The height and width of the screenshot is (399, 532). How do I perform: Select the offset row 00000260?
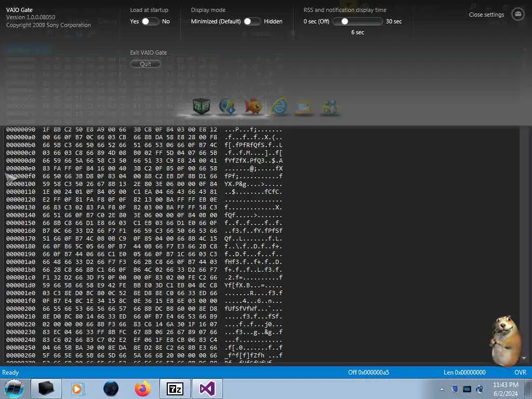(21, 355)
